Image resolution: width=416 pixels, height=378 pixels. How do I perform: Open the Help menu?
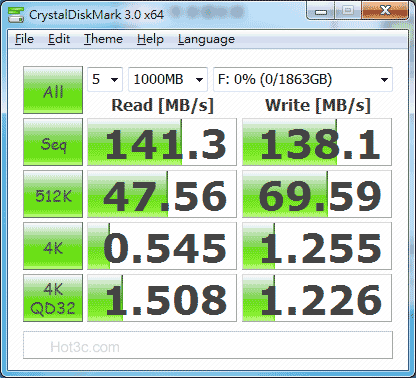click(150, 39)
